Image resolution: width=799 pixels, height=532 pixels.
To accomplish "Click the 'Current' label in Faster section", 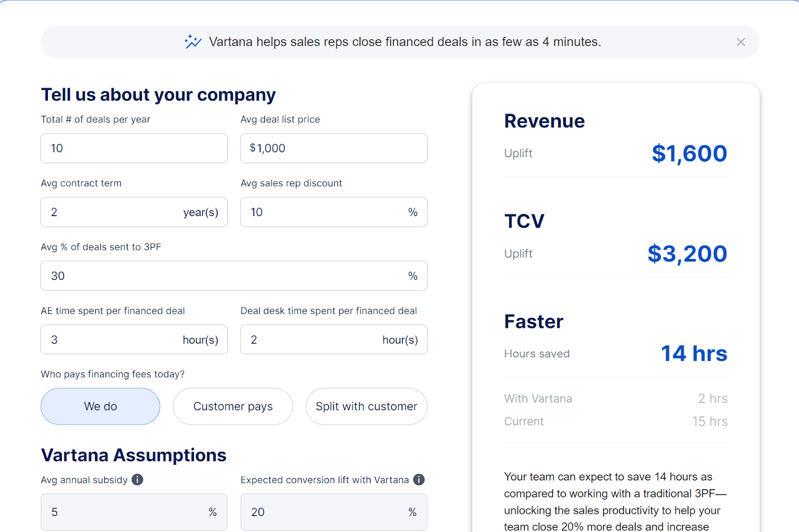I will click(524, 421).
